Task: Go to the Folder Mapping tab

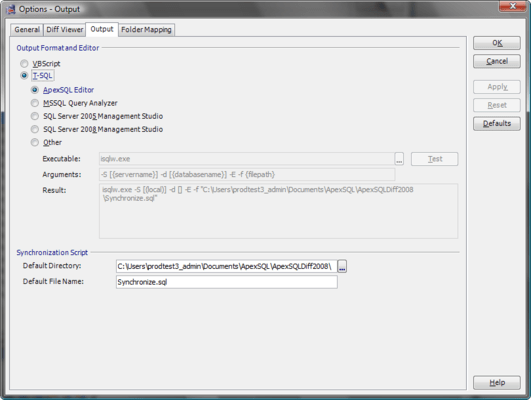Action: (146, 30)
